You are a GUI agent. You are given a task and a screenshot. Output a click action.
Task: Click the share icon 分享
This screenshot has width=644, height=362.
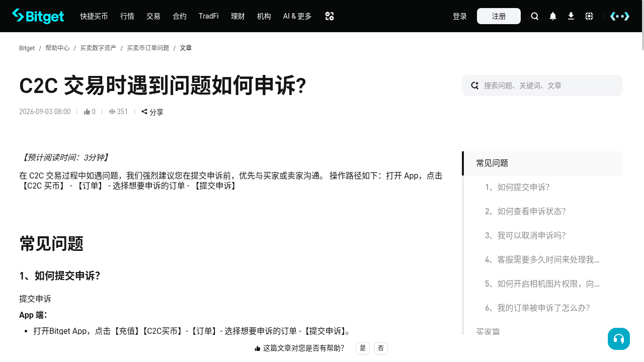point(152,112)
